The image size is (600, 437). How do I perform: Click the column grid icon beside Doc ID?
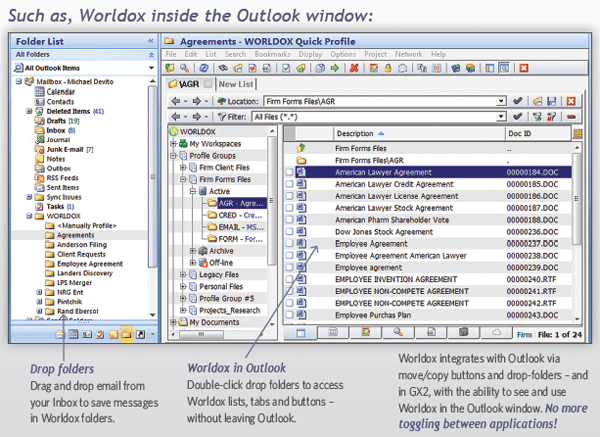click(577, 134)
